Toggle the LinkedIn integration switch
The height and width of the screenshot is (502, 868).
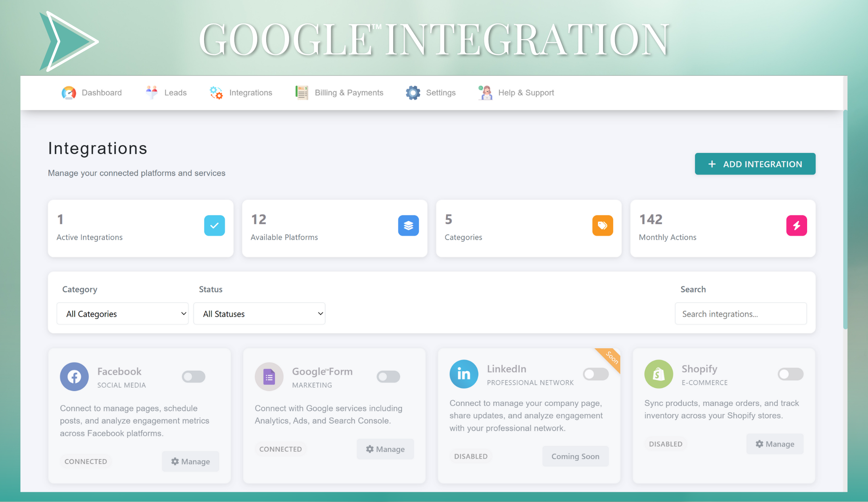(x=596, y=374)
